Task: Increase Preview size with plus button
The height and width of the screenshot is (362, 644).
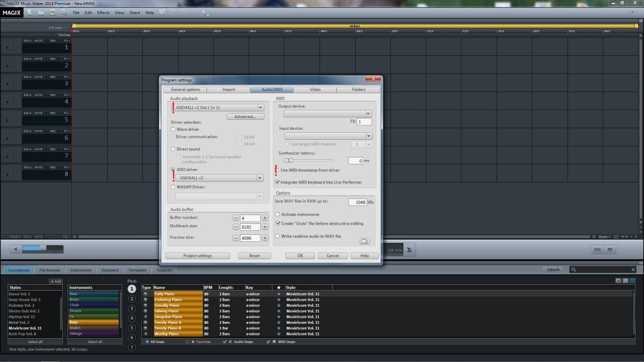Action: pos(265,238)
